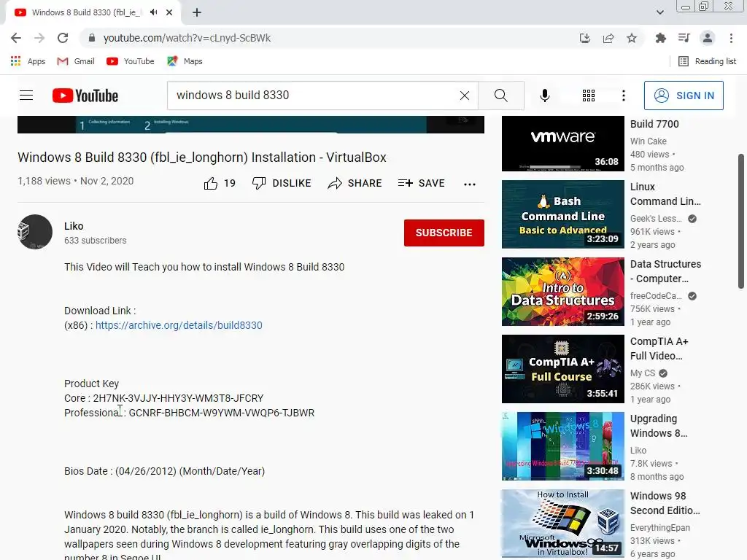Image resolution: width=747 pixels, height=560 pixels.
Task: Open Chrome three-dot menu
Action: 731,38
